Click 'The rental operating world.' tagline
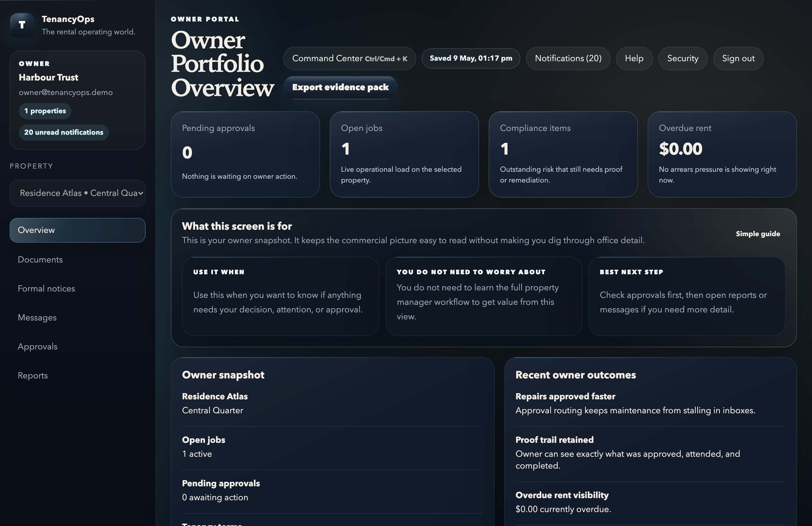This screenshot has height=526, width=812. pos(88,32)
